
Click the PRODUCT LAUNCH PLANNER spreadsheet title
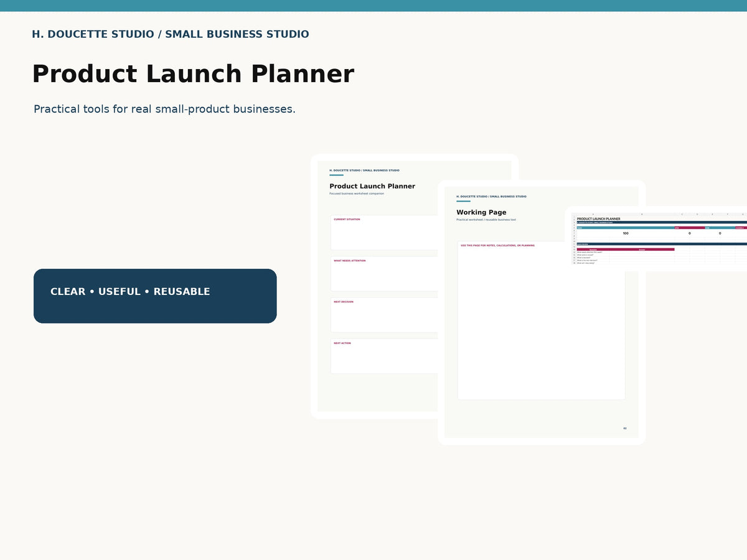point(598,219)
